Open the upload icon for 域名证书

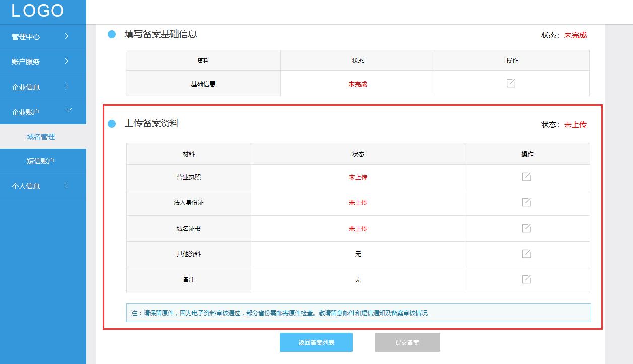(x=526, y=228)
